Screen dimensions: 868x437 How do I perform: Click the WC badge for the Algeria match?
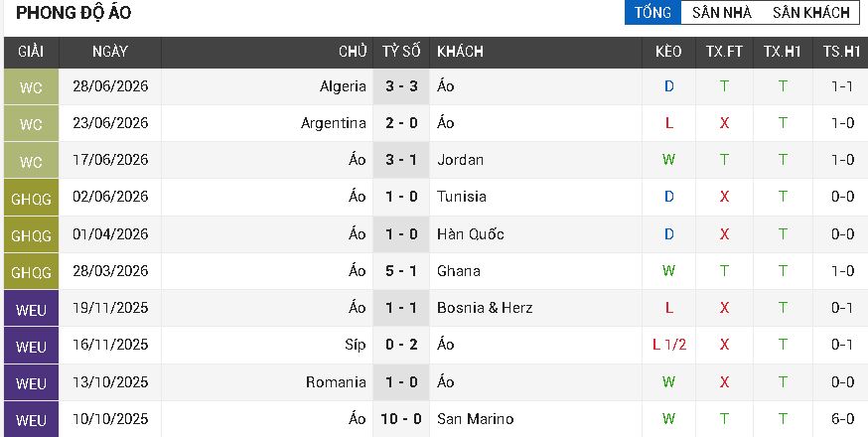pos(31,86)
